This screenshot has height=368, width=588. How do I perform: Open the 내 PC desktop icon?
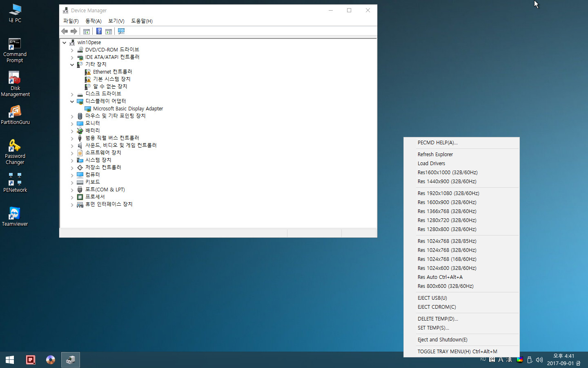[x=15, y=13]
